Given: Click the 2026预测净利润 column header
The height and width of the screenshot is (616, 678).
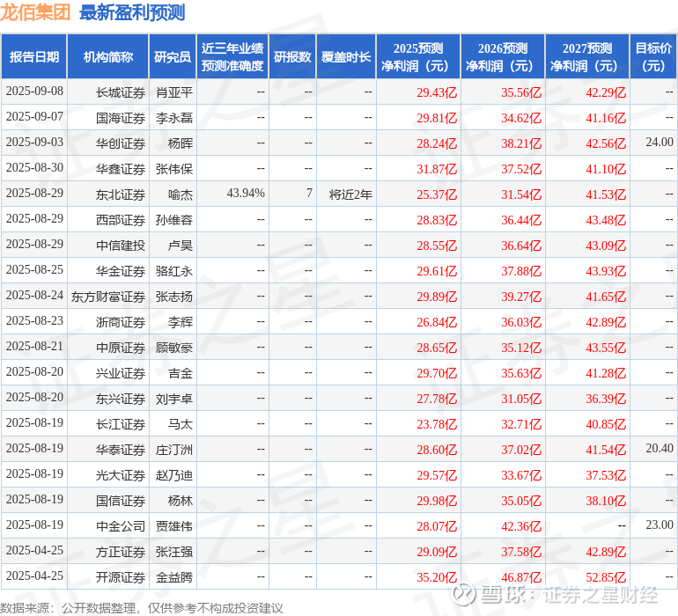Looking at the screenshot, I should click(x=503, y=56).
